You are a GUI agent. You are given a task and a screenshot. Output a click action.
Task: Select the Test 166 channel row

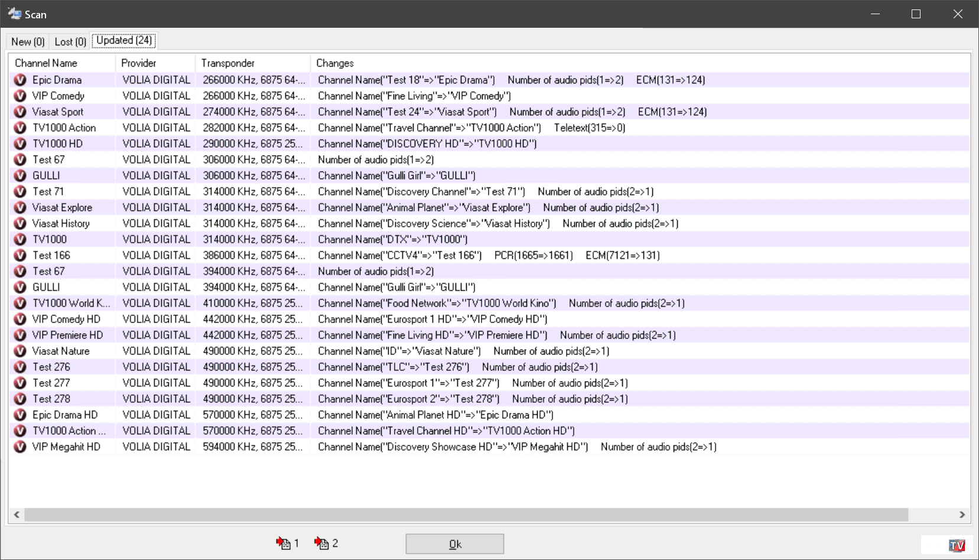[51, 255]
